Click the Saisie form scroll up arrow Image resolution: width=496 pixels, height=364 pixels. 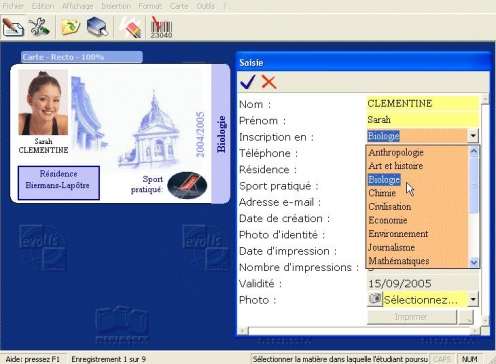(x=485, y=99)
